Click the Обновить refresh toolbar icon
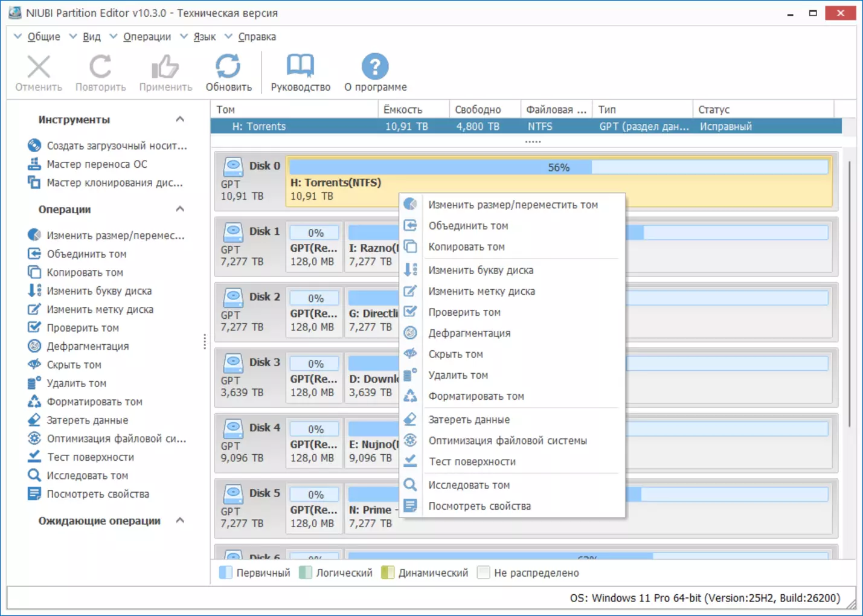Viewport: 863px width, 616px height. 228,67
